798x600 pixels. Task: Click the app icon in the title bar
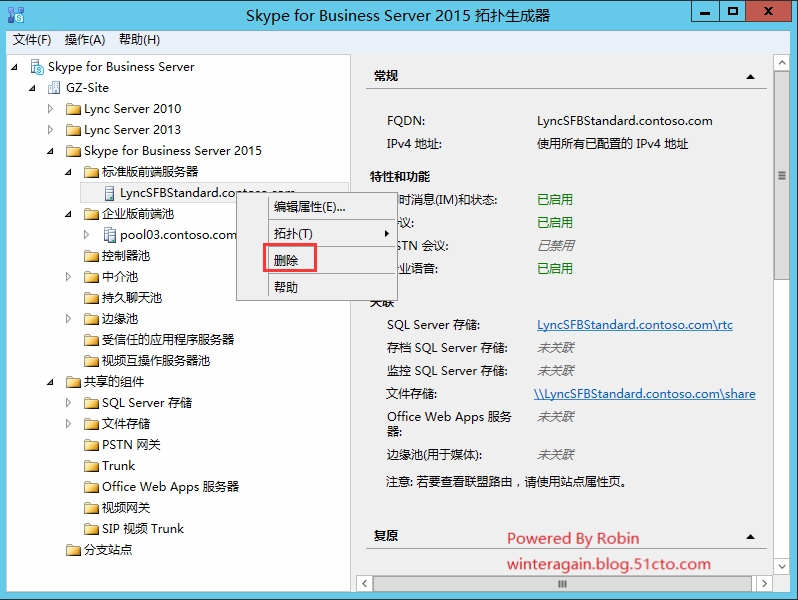pos(16,15)
